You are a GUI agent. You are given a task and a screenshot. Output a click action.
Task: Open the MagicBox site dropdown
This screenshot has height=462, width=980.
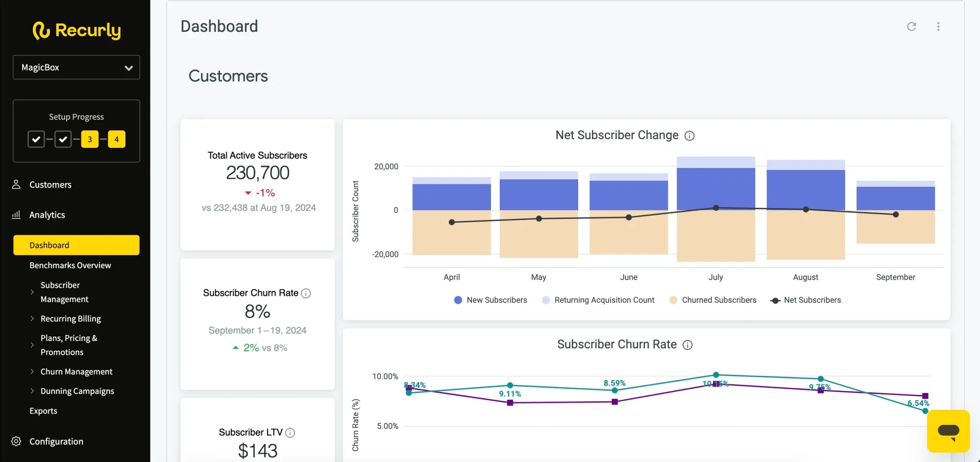76,67
